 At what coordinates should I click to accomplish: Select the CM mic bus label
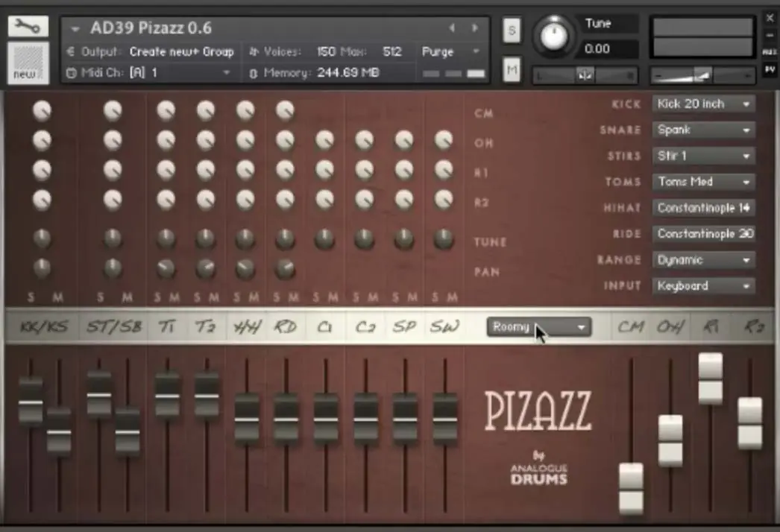pyautogui.click(x=631, y=326)
